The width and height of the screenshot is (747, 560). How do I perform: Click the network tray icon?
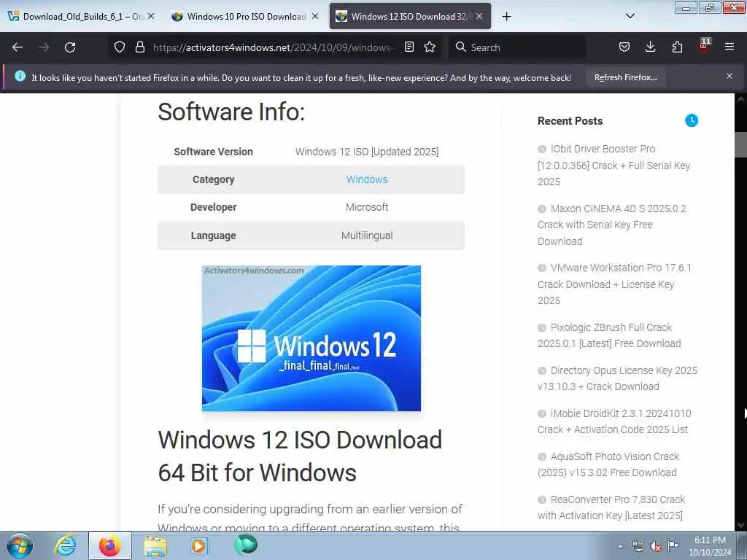[638, 546]
